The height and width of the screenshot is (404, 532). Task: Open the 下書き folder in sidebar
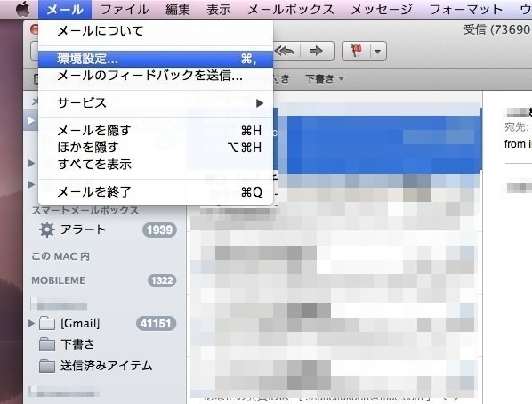(x=105, y=344)
